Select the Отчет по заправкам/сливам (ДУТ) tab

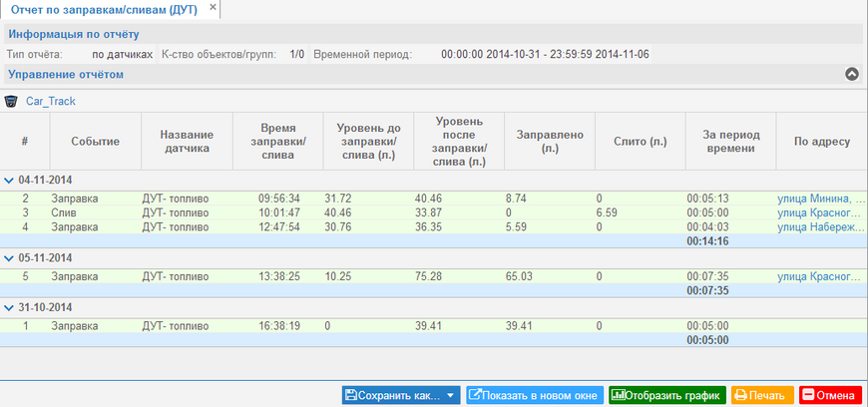click(104, 9)
